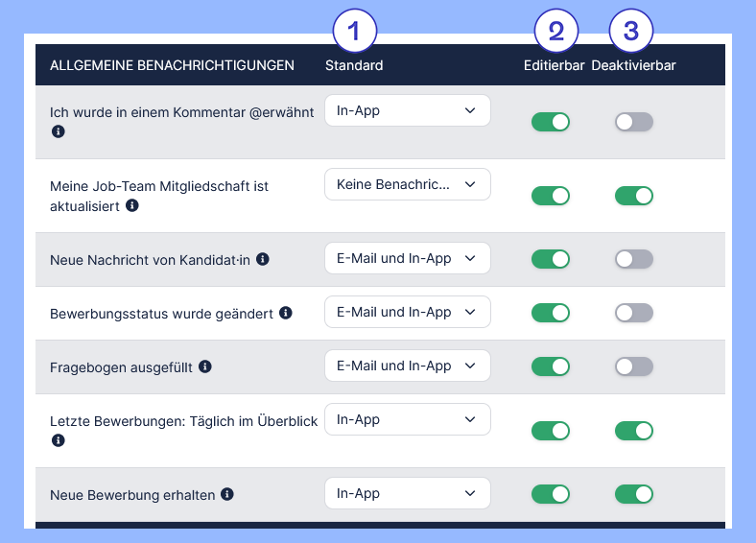
Task: Enable Deaktivierbar toggle for 'Fragebogen ausgefüllt'
Action: click(x=634, y=366)
